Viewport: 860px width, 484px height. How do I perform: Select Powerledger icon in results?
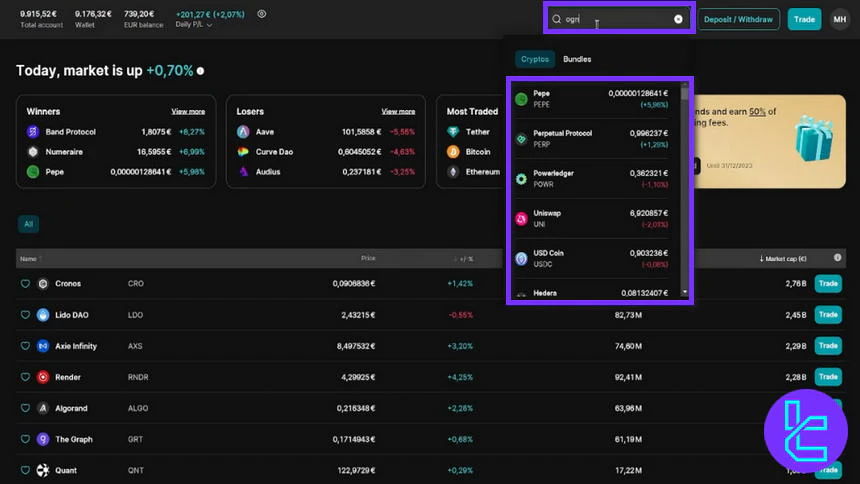tap(521, 179)
